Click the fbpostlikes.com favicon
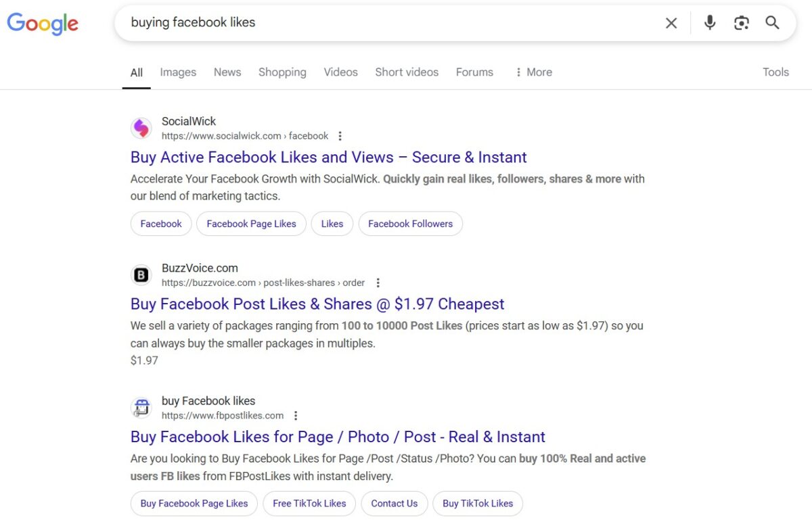The width and height of the screenshot is (812, 520). click(141, 408)
